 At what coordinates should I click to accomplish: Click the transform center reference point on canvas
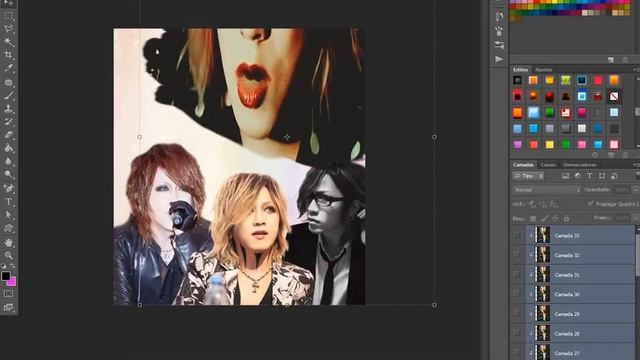(287, 138)
